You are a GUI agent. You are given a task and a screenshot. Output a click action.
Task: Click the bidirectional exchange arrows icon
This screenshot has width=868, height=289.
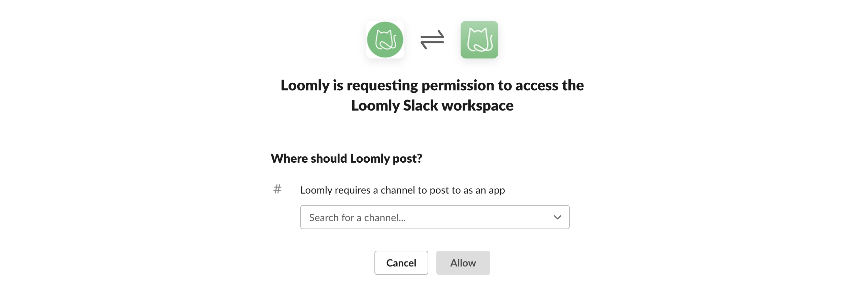[x=432, y=39]
